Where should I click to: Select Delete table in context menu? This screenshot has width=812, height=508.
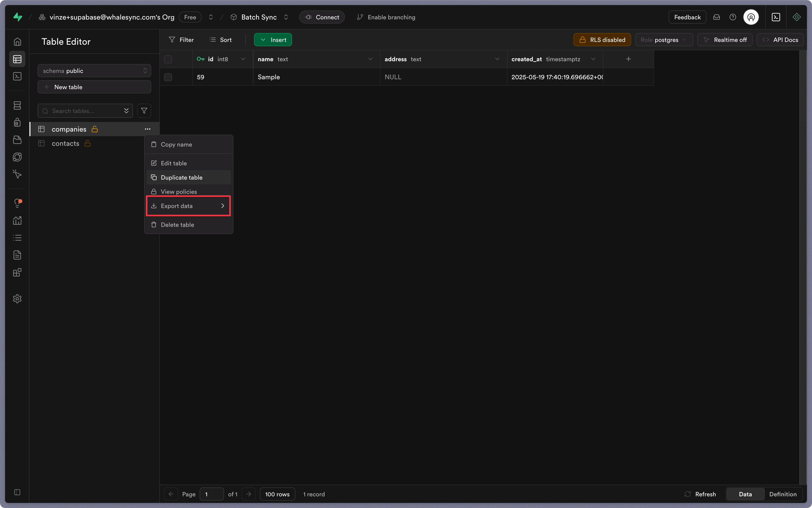coord(189,225)
